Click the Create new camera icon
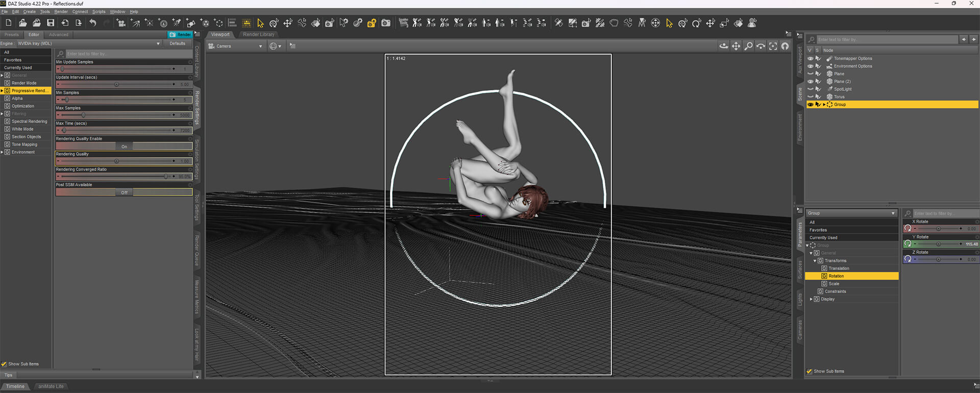Viewport: 980px width, 393px height. point(121,23)
